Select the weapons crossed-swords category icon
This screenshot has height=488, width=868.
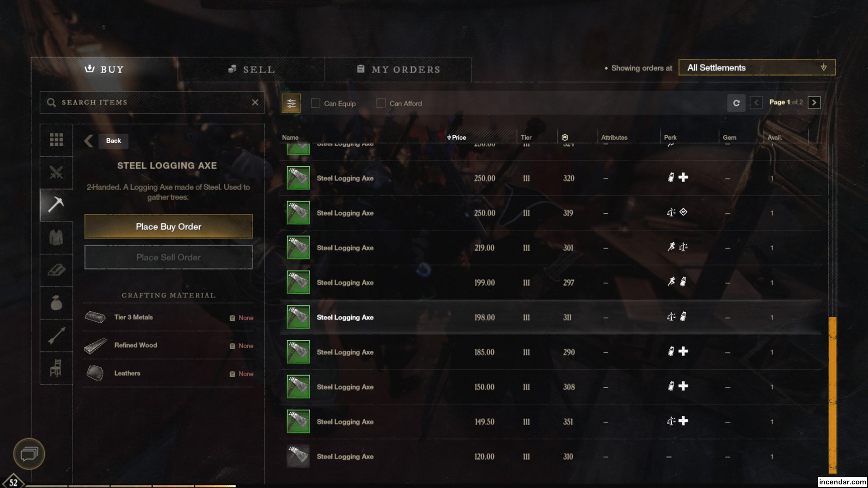coord(56,173)
